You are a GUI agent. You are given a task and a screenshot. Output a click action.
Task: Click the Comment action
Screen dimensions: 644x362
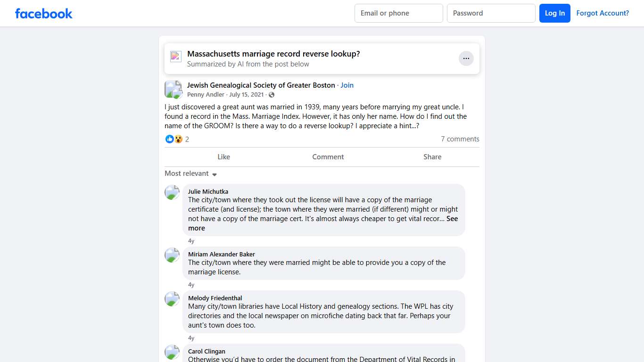tap(328, 157)
